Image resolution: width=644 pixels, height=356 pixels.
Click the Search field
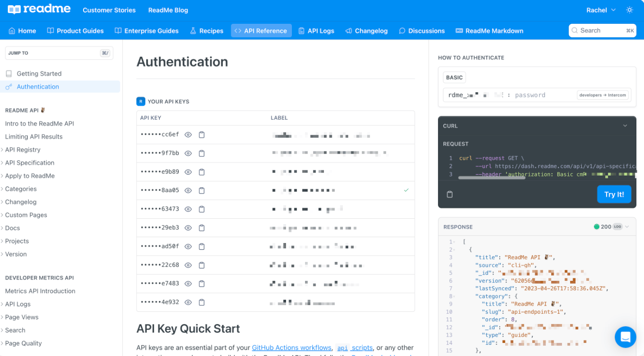click(x=602, y=31)
